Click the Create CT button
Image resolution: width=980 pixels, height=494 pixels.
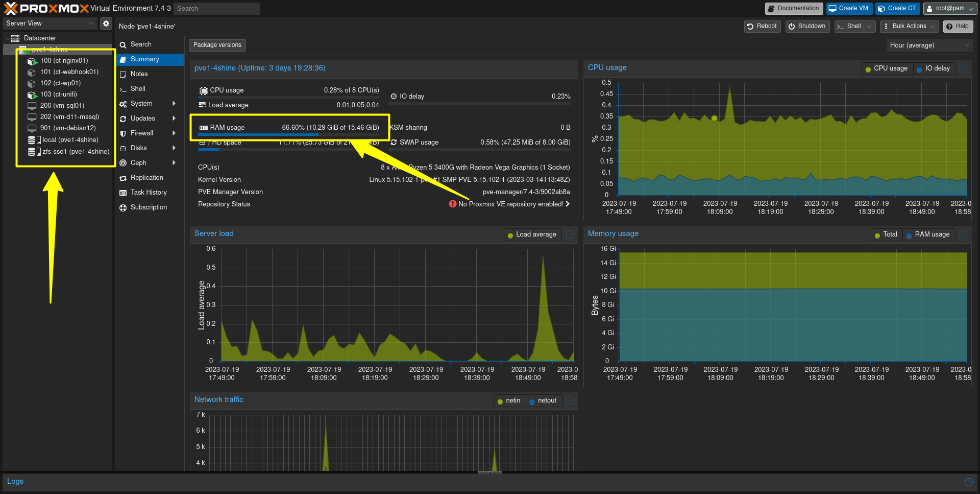pyautogui.click(x=897, y=9)
